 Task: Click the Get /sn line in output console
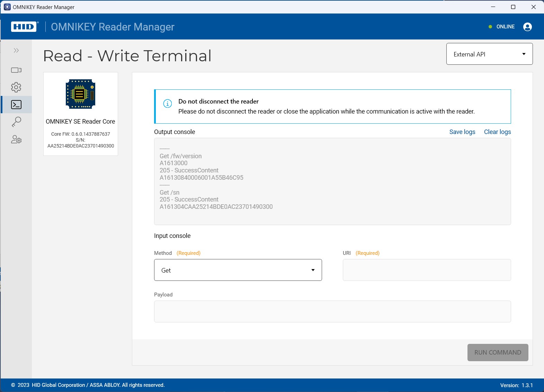[x=170, y=193]
